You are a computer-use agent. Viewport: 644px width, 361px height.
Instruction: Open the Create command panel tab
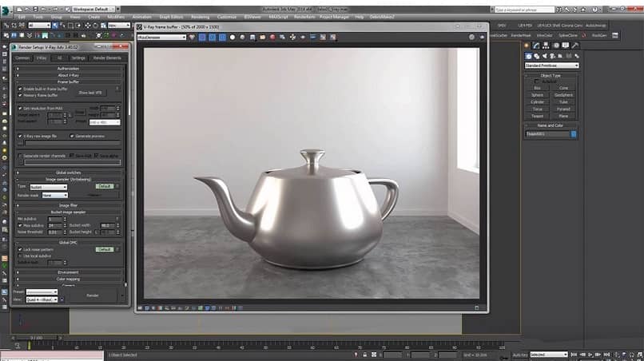tap(527, 46)
